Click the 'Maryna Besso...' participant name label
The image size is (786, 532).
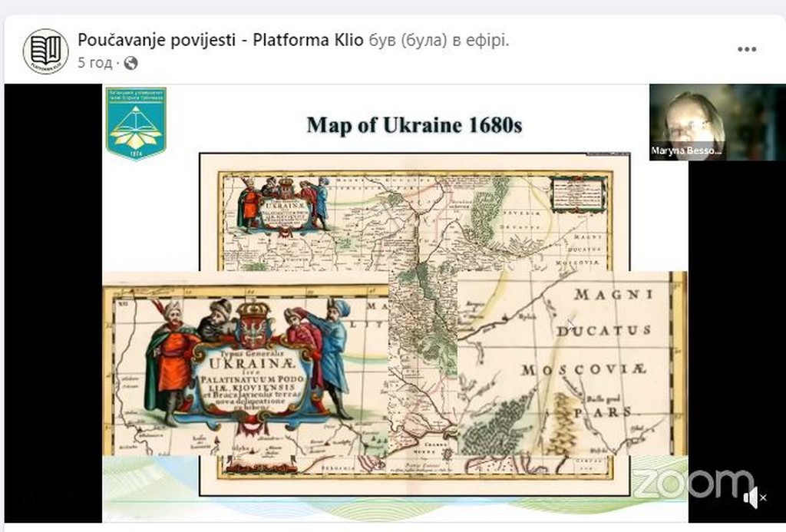coord(685,152)
